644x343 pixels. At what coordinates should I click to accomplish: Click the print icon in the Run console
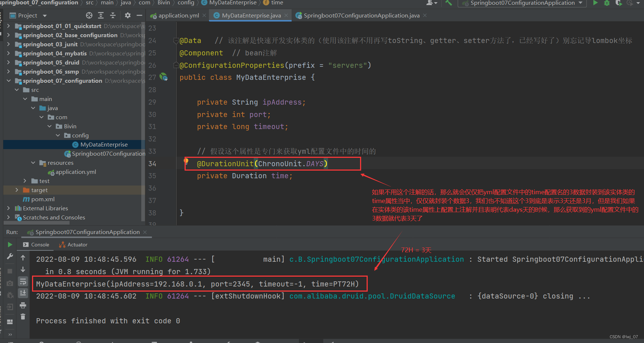click(23, 305)
